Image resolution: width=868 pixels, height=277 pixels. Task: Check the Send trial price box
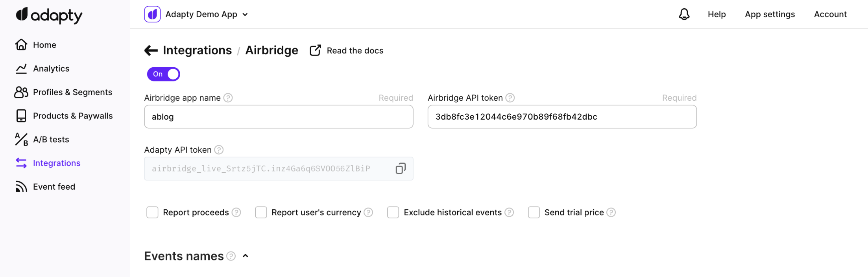[534, 212]
